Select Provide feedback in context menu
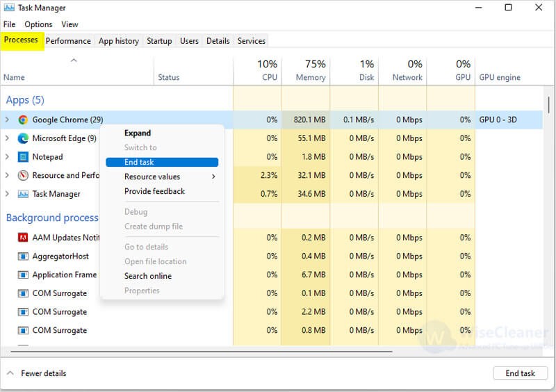 [163, 191]
